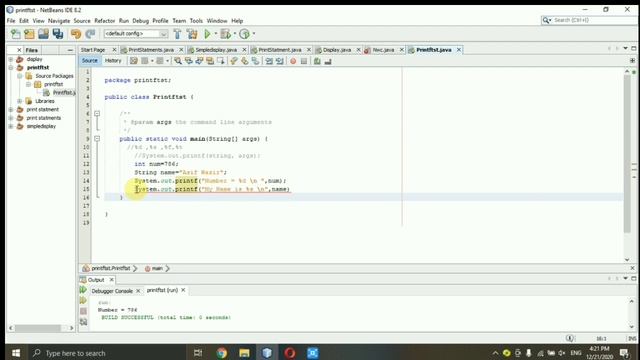Collapse the printftst project node
Viewport: 640px width, 360px height.
click(11, 67)
